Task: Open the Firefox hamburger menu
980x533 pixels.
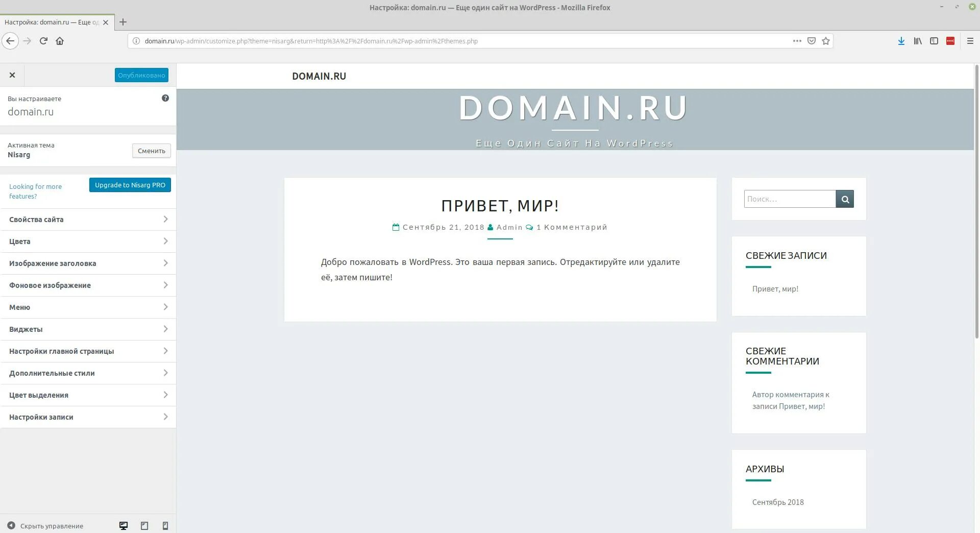Action: (970, 41)
